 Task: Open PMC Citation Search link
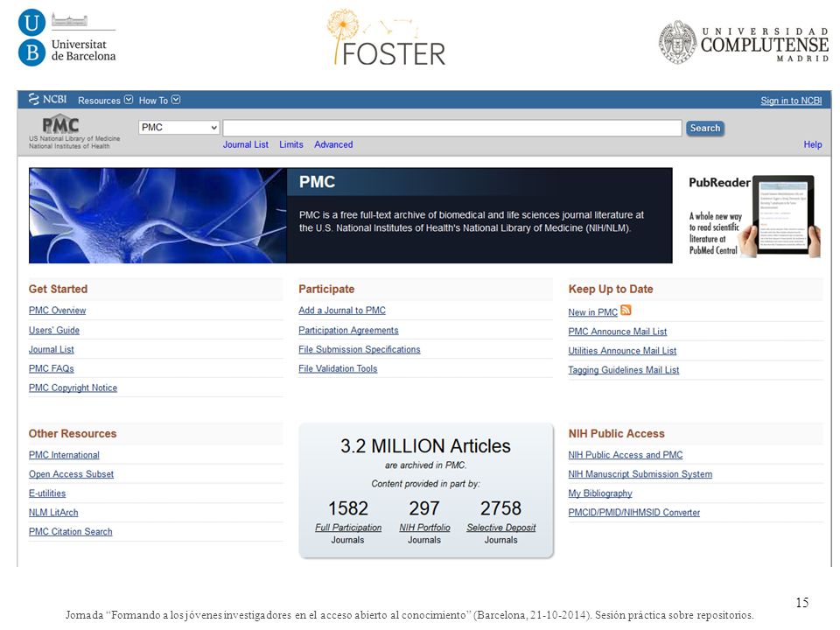pos(71,532)
